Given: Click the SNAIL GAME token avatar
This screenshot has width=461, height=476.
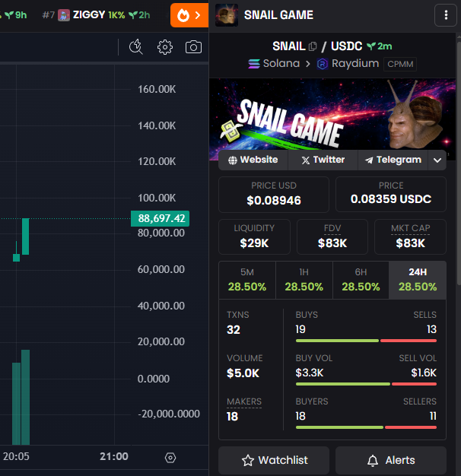Looking at the screenshot, I should (x=227, y=15).
